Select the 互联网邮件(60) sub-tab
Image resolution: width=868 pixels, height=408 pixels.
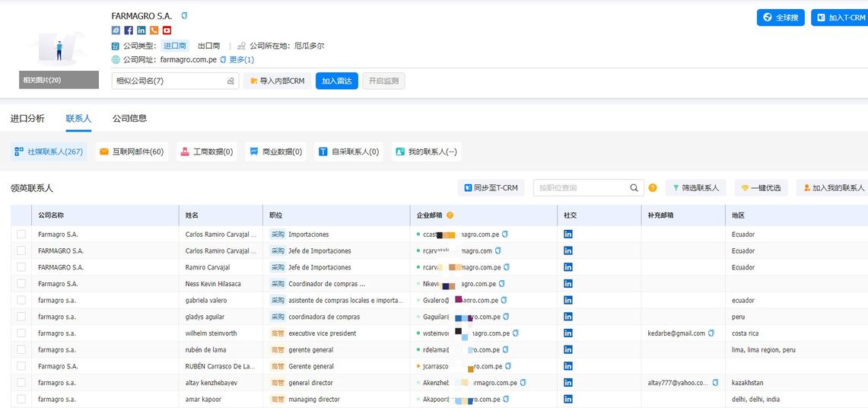(132, 151)
